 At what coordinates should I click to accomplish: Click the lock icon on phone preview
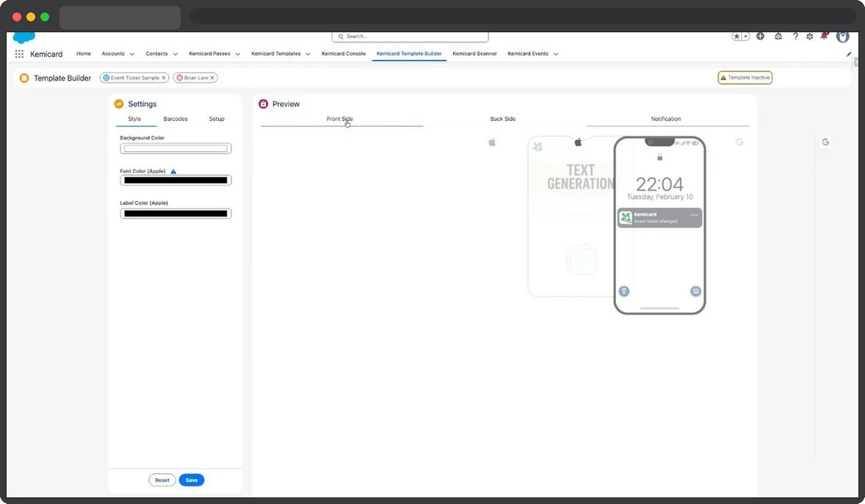[x=659, y=158]
